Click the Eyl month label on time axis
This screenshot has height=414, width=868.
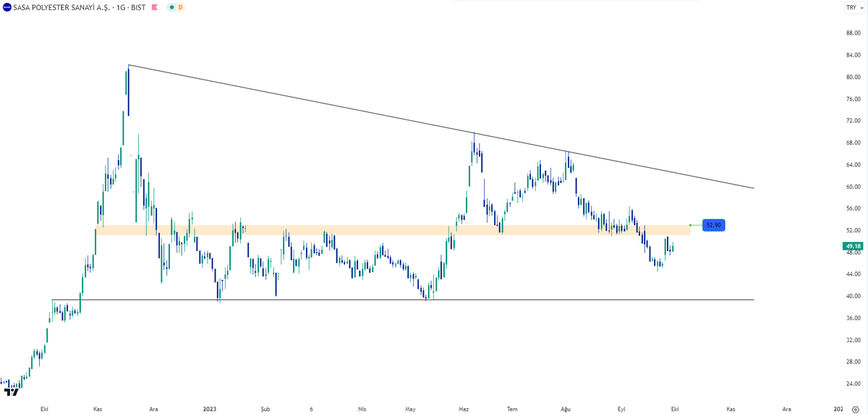pyautogui.click(x=621, y=409)
